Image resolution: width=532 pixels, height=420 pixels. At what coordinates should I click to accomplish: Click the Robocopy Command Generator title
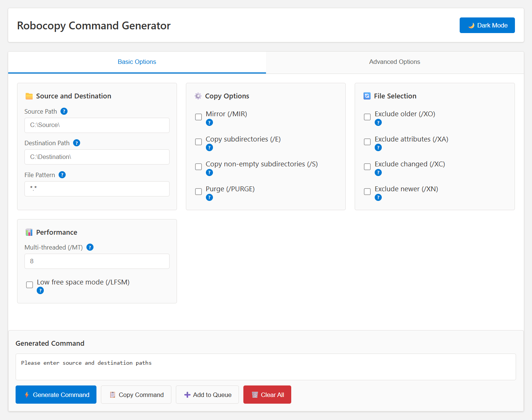(x=94, y=26)
